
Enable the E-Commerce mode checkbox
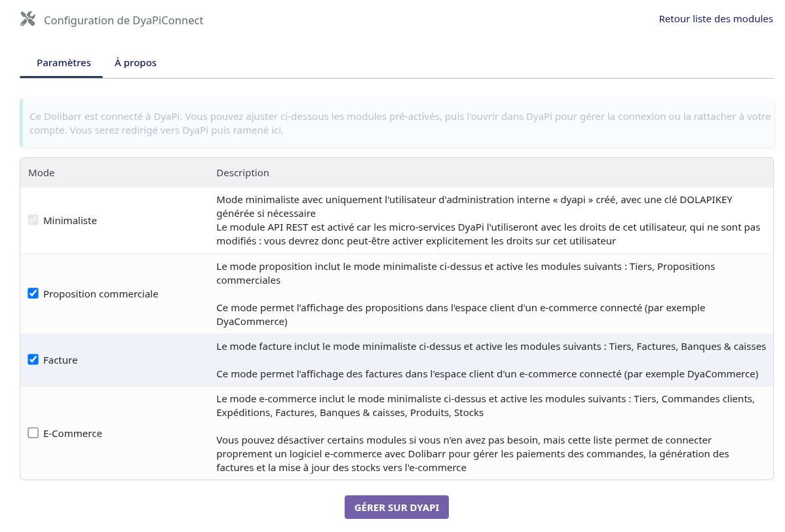click(33, 433)
